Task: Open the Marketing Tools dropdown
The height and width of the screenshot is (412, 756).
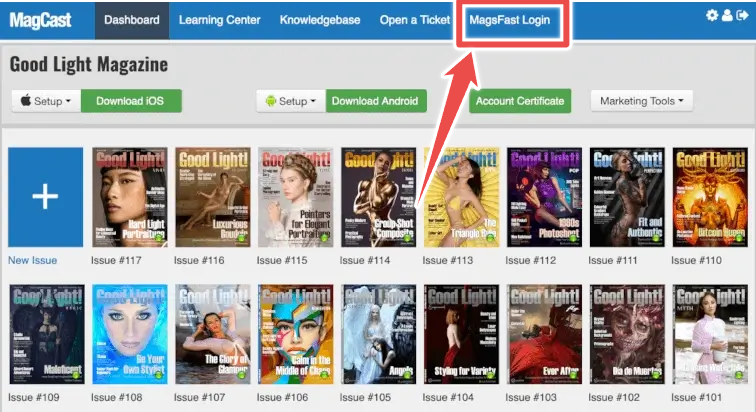Action: [x=642, y=101]
